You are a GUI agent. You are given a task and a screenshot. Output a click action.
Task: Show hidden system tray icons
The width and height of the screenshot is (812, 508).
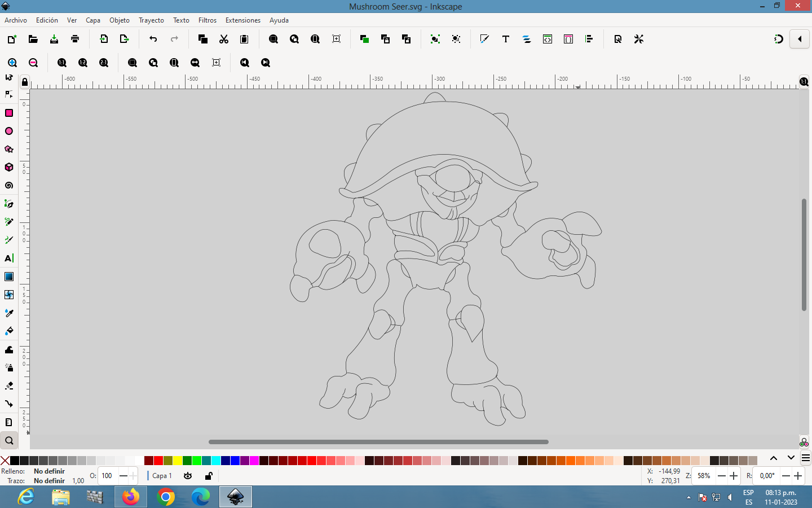[689, 497]
